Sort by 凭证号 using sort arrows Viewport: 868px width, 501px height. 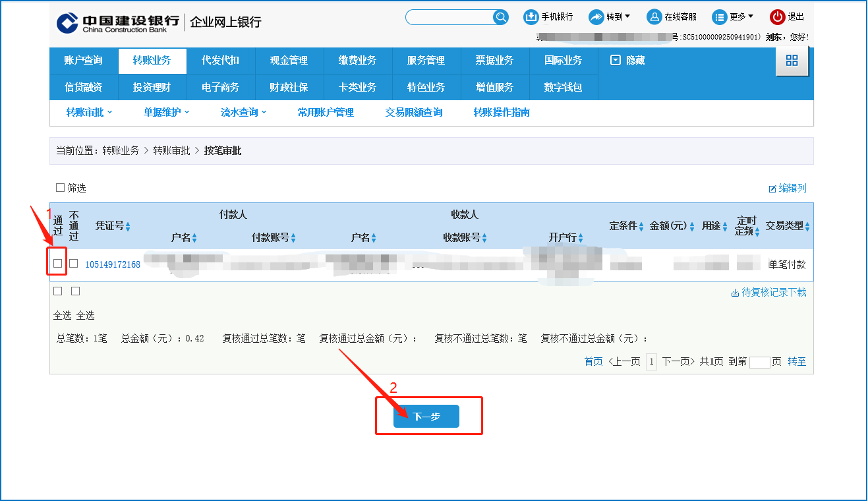point(128,227)
